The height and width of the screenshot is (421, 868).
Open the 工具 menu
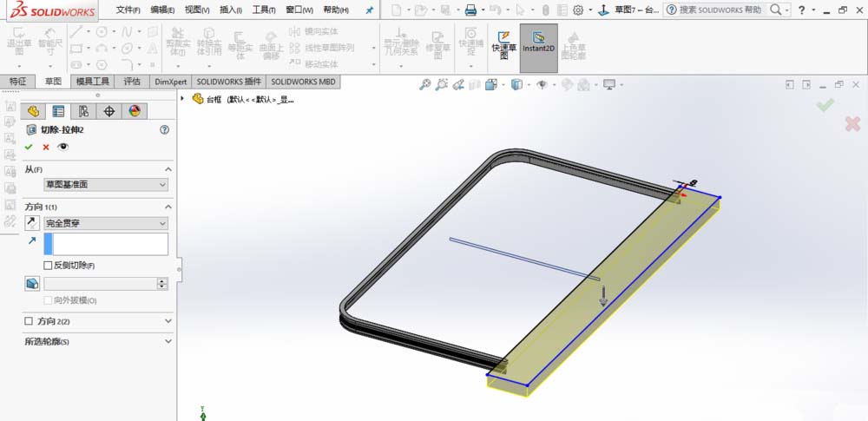(x=264, y=10)
